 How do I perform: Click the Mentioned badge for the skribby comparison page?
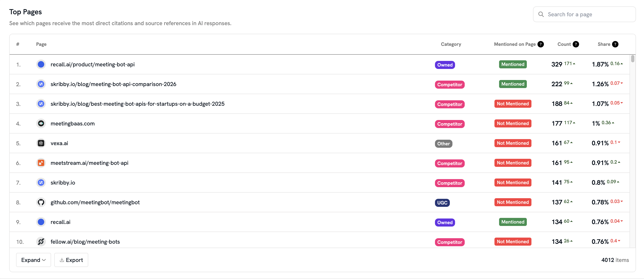(x=513, y=84)
